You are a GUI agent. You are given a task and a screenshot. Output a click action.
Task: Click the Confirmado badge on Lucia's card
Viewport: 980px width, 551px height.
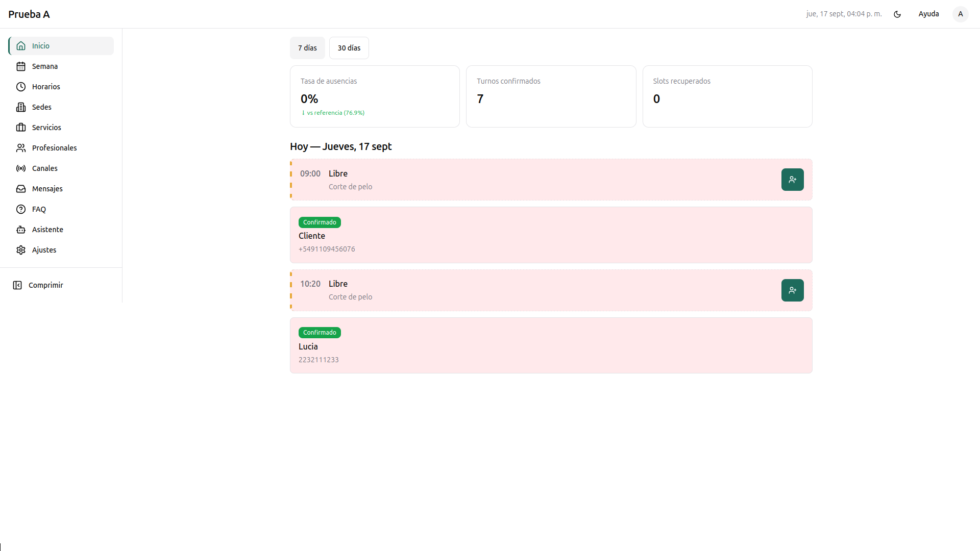pos(320,333)
